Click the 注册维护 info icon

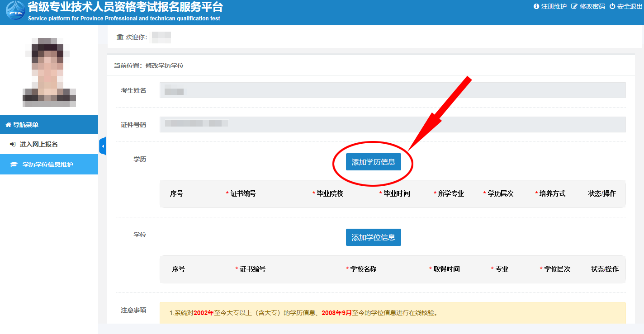pyautogui.click(x=536, y=6)
